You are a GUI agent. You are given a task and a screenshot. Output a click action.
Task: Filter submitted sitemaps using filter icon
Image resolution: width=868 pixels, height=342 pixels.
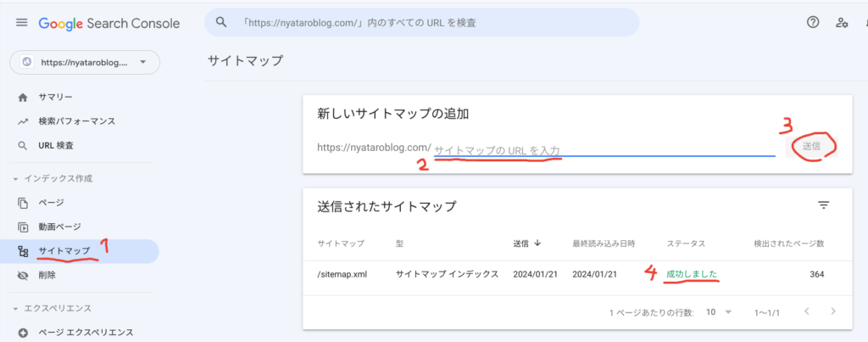(x=823, y=205)
